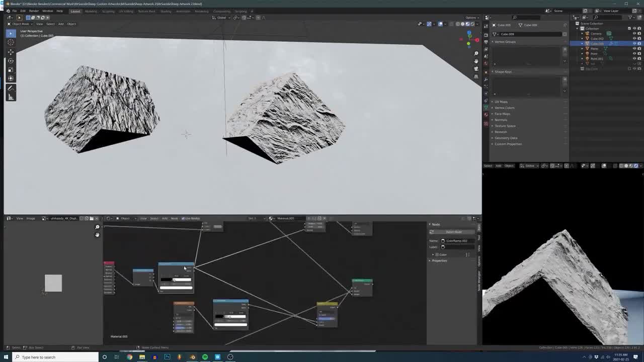Open the Texture properties tab
This screenshot has width=644, height=362.
pos(486,123)
